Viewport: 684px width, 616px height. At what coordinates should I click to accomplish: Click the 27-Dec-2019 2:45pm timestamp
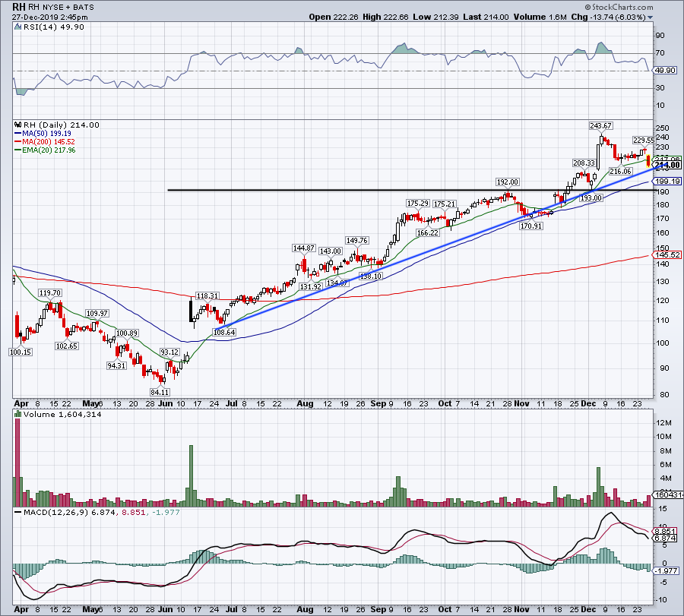49,17
